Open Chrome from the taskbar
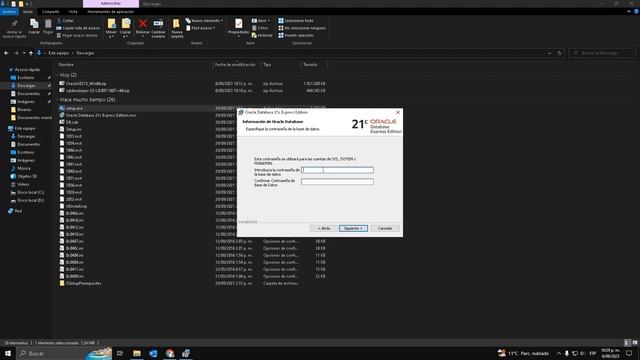The width and height of the screenshot is (640, 360). click(170, 353)
